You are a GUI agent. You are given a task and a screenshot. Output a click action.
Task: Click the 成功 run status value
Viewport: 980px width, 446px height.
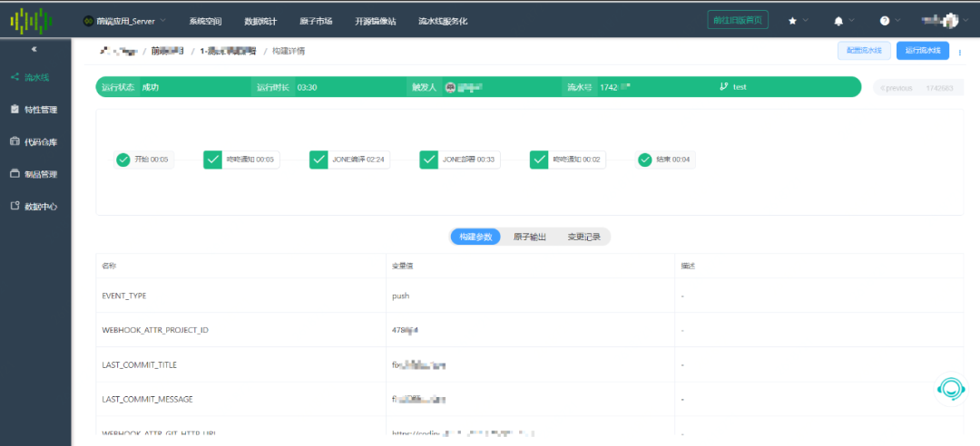(x=150, y=87)
